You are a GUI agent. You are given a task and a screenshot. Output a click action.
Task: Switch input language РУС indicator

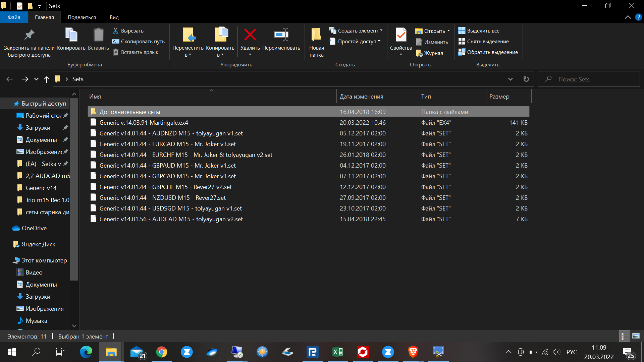(572, 352)
